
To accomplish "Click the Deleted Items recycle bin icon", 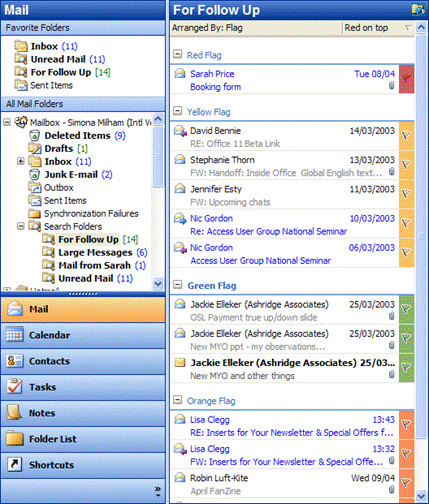I will (35, 135).
